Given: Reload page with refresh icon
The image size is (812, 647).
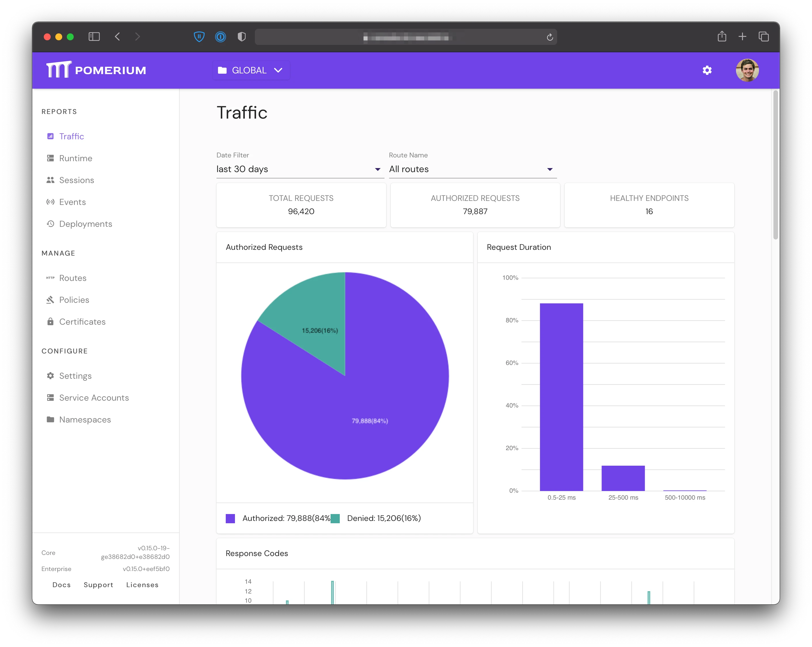Looking at the screenshot, I should click(550, 37).
